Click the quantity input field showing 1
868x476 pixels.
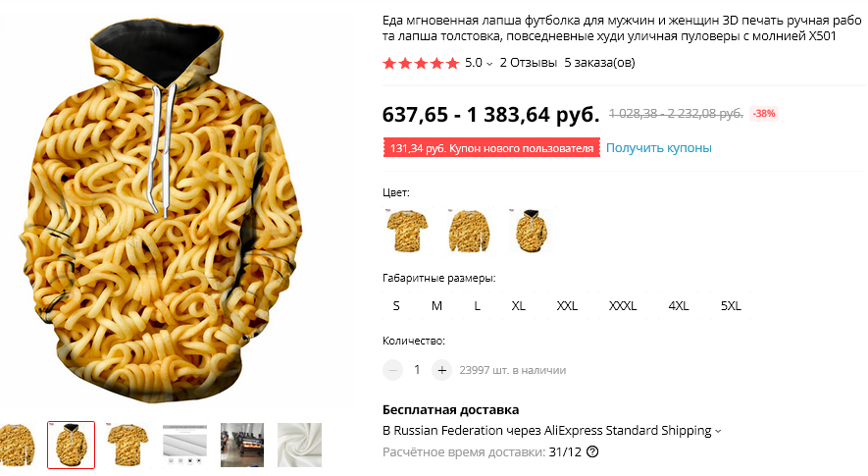click(417, 370)
